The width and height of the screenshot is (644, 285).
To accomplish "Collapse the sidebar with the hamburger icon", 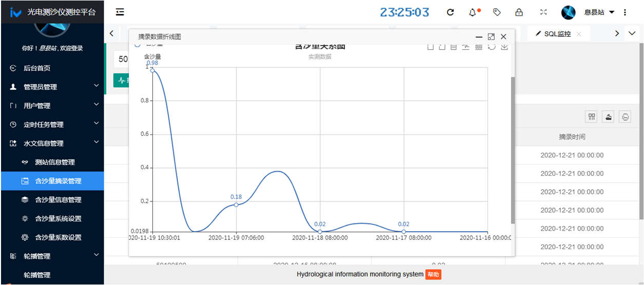I will 120,12.
